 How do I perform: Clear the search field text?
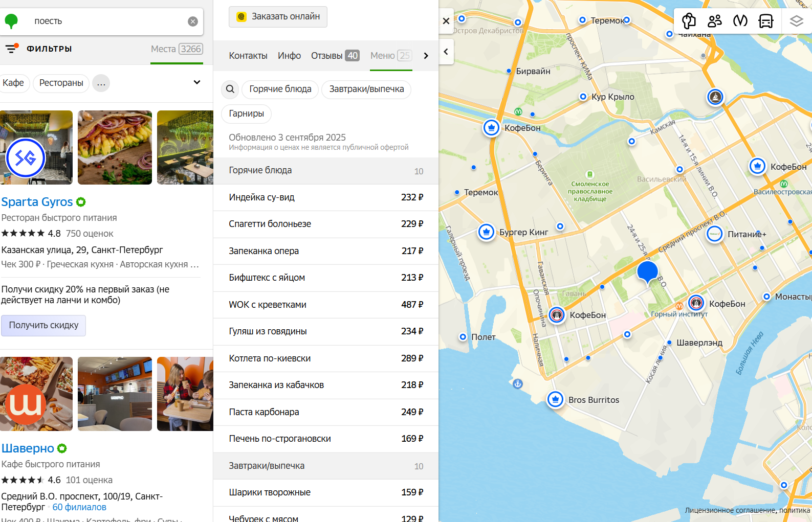pyautogui.click(x=193, y=21)
